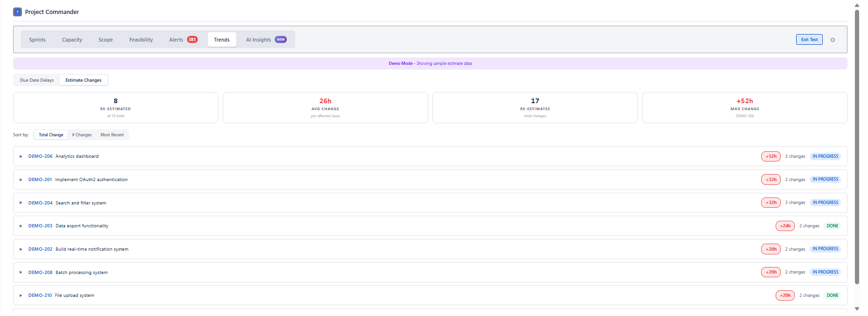This screenshot has width=868, height=316.
Task: Click the +52h Max Change card
Action: 745,108
